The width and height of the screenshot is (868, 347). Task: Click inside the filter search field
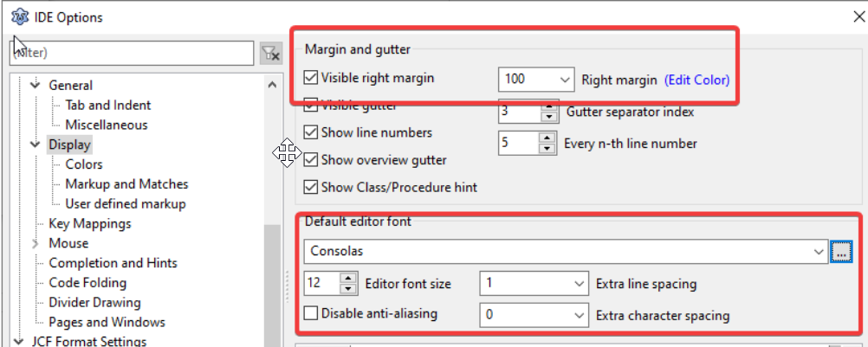[x=133, y=53]
